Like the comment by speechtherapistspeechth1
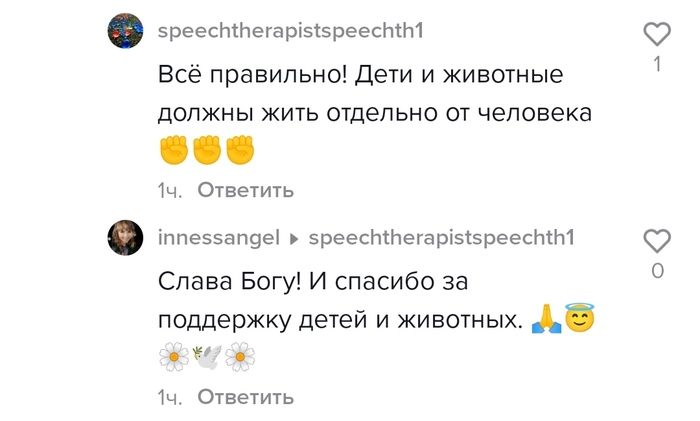Viewport: 700px width, 421px height. pos(657,35)
